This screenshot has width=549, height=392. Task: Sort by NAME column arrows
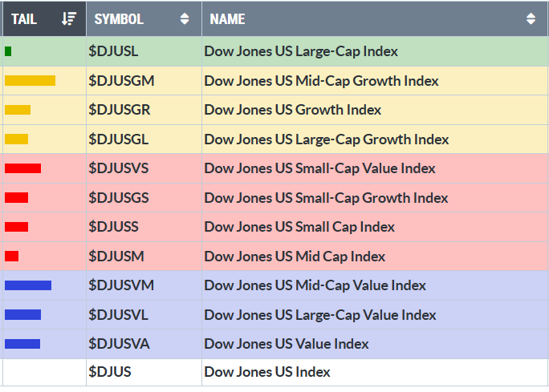click(531, 18)
